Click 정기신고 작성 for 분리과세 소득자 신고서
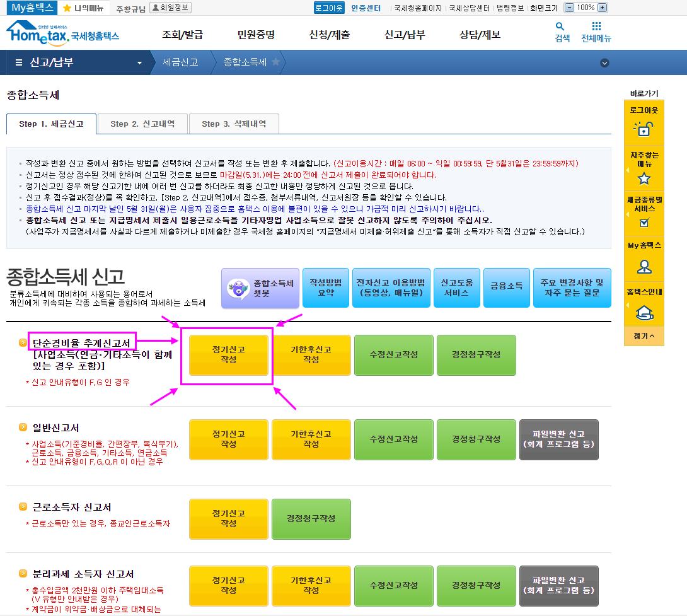Viewport: 687px width, 616px height. click(228, 586)
